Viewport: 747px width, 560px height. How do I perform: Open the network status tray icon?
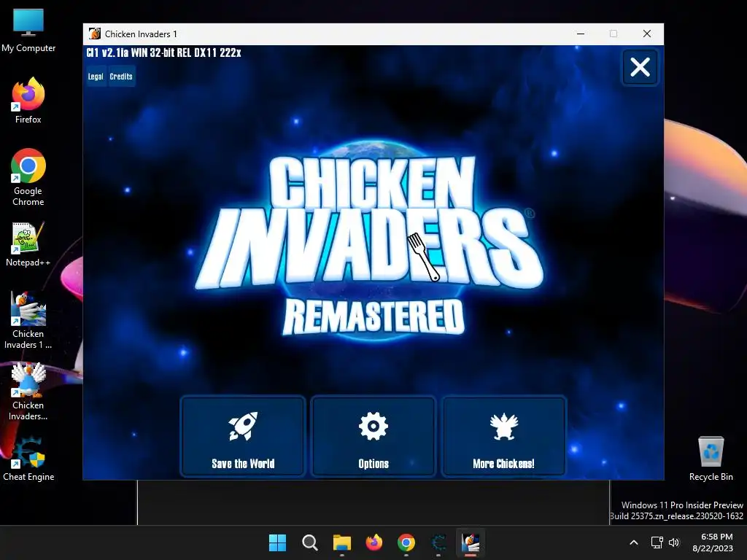tap(657, 542)
